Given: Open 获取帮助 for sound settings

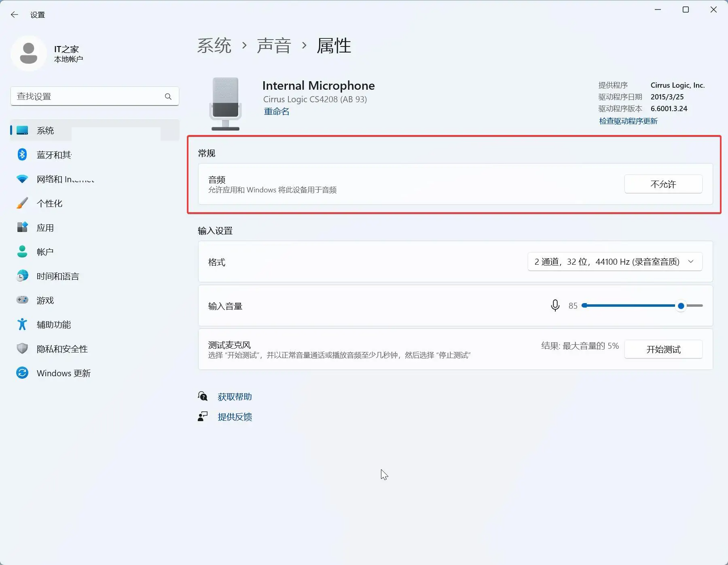Looking at the screenshot, I should click(235, 396).
